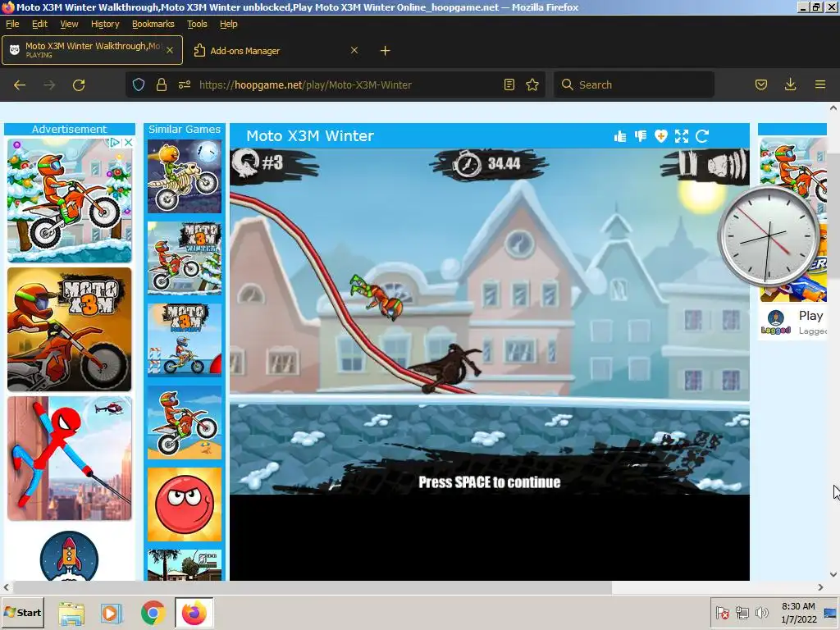Open the Tools menu
840x630 pixels.
tap(197, 24)
